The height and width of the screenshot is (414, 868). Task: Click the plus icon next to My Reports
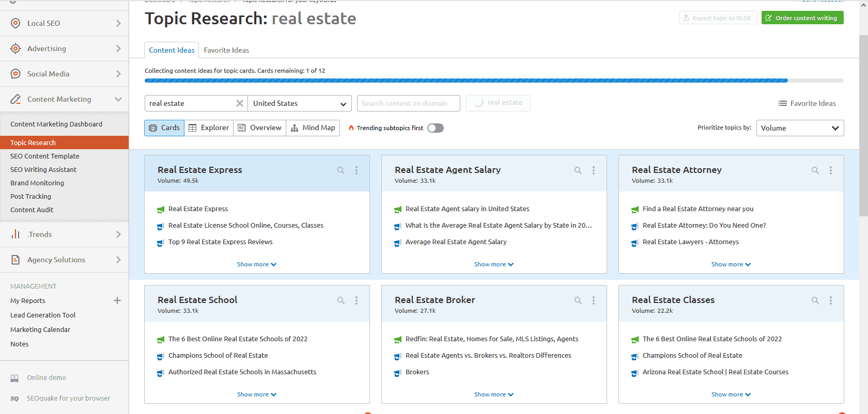[x=117, y=300]
